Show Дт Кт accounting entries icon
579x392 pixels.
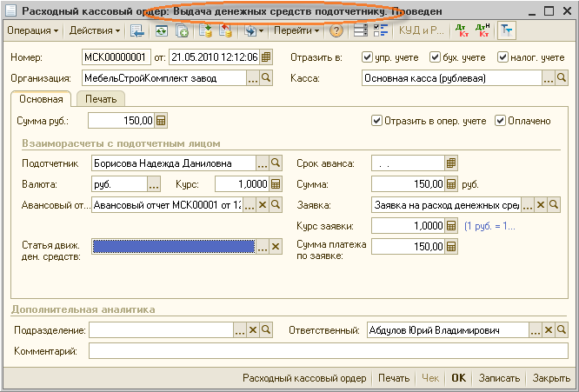(x=463, y=30)
